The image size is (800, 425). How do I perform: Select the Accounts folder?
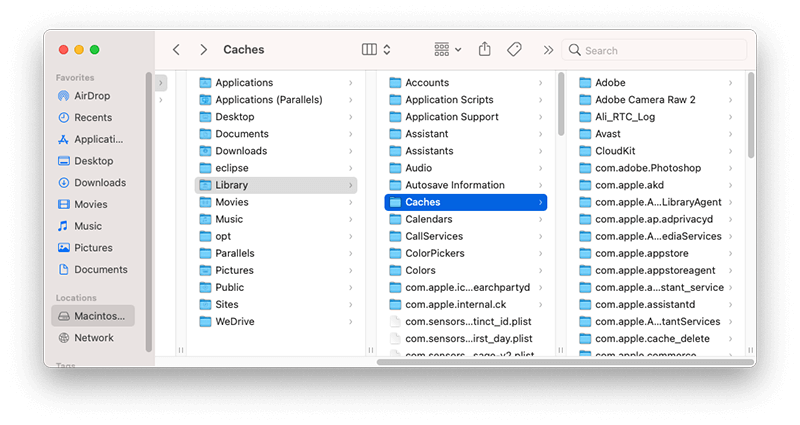466,83
